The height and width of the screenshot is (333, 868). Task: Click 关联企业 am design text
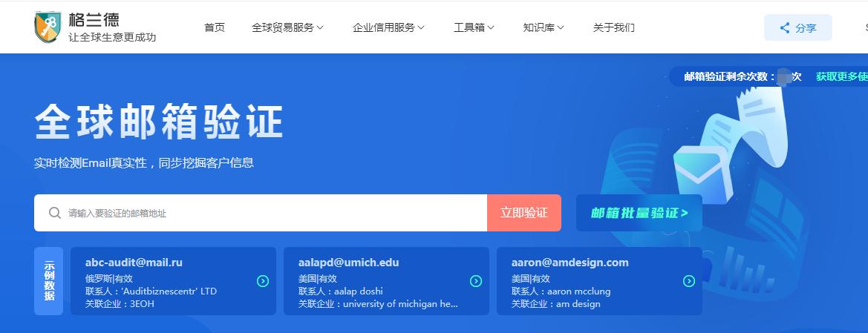556,303
